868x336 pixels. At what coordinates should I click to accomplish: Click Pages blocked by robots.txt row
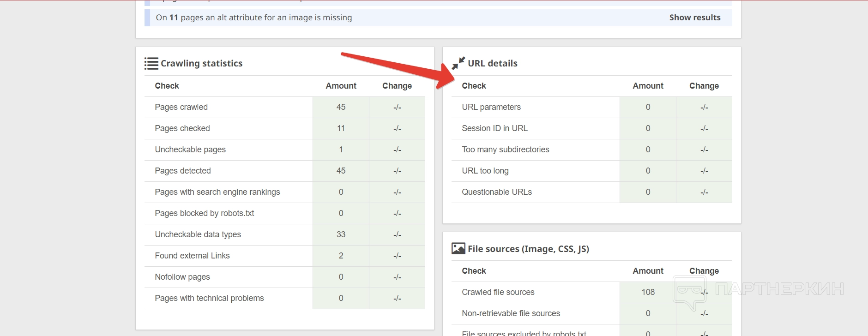click(205, 213)
